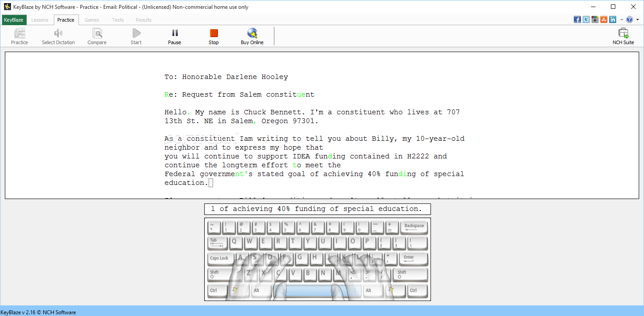
Task: Click the on-screen Tab key
Action: 217,243
